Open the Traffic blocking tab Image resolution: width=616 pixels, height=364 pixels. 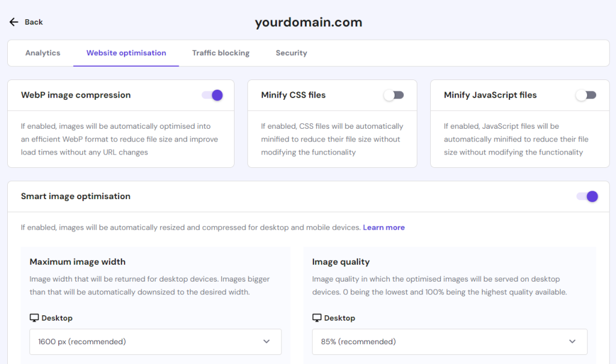220,53
